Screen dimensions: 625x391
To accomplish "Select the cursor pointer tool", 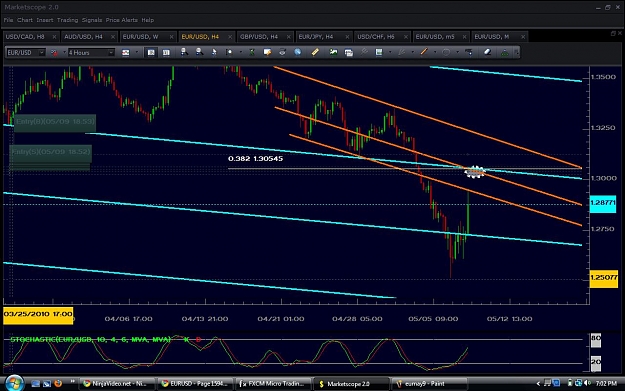I will tap(214, 52).
